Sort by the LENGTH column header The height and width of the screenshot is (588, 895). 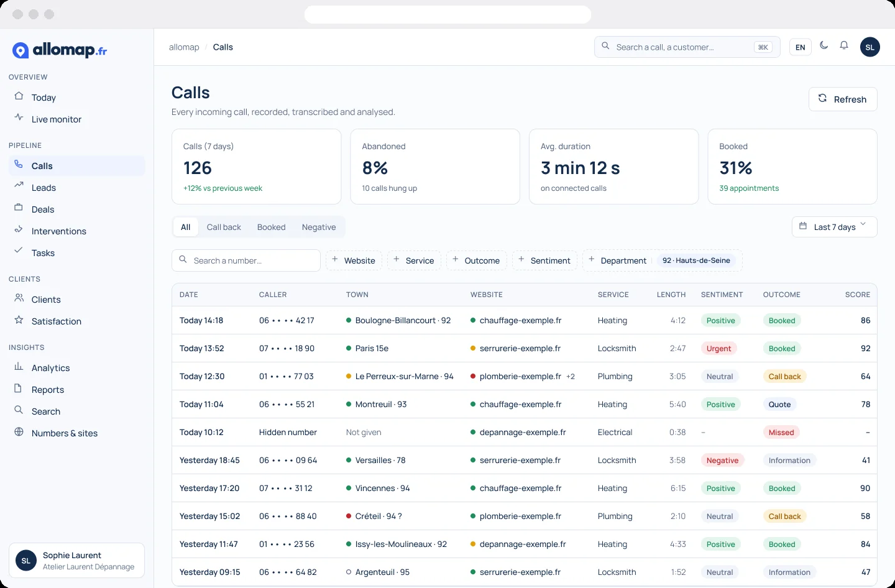pyautogui.click(x=671, y=295)
